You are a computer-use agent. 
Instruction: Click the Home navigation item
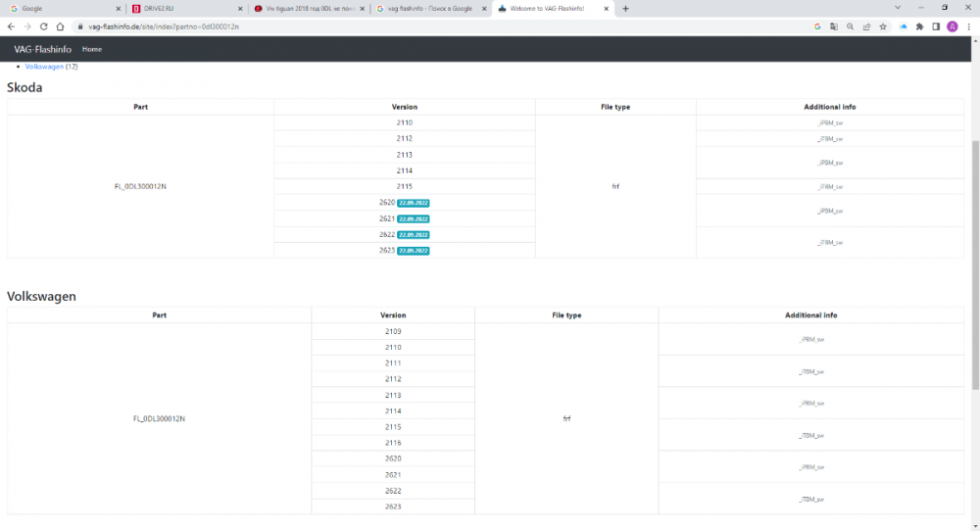[92, 49]
